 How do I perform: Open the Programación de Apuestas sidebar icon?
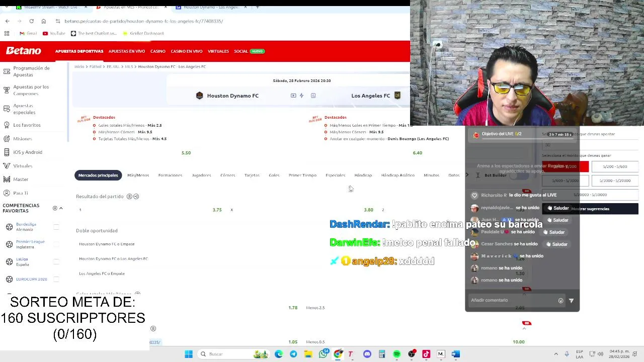pyautogui.click(x=7, y=71)
